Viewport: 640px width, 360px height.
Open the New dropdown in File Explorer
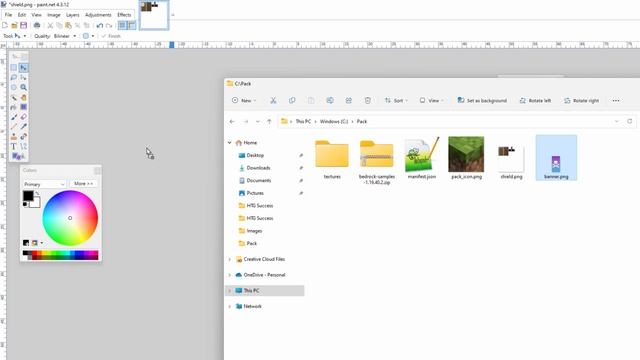(x=244, y=100)
